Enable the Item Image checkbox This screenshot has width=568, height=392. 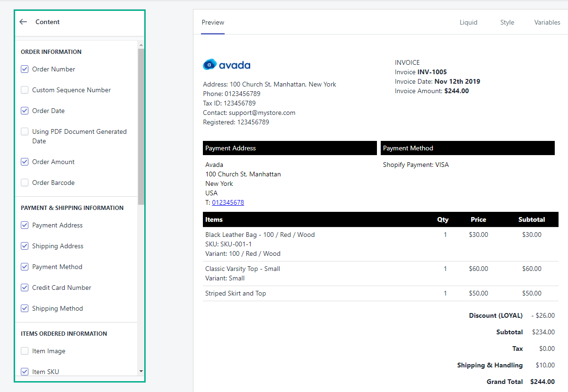pos(24,351)
